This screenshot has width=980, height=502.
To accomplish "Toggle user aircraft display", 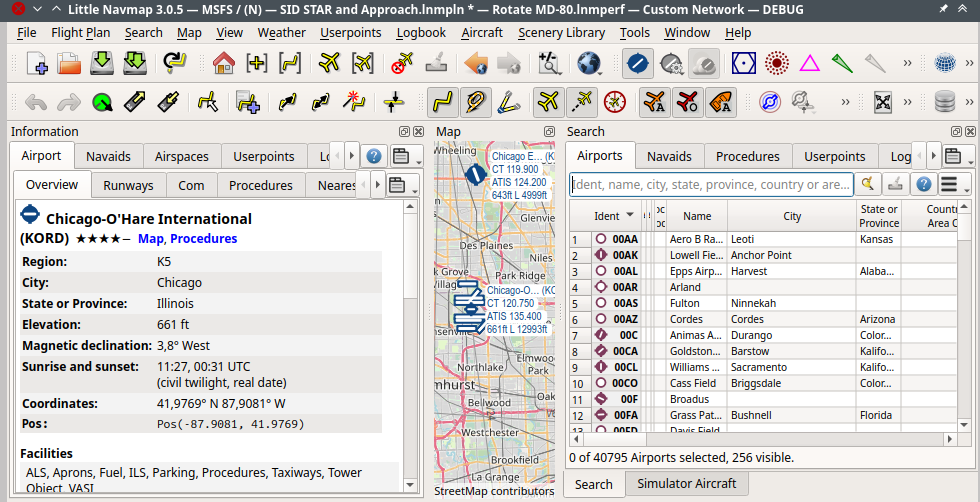I will (548, 102).
